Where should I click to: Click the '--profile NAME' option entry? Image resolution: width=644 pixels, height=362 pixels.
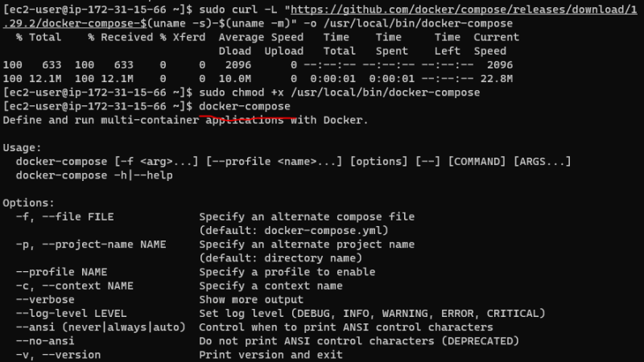61,272
